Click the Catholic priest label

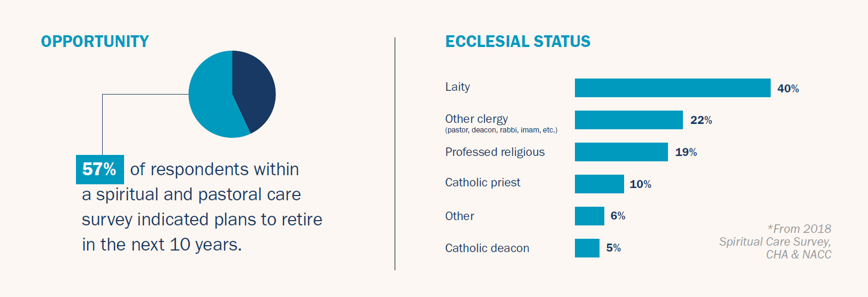click(x=482, y=183)
